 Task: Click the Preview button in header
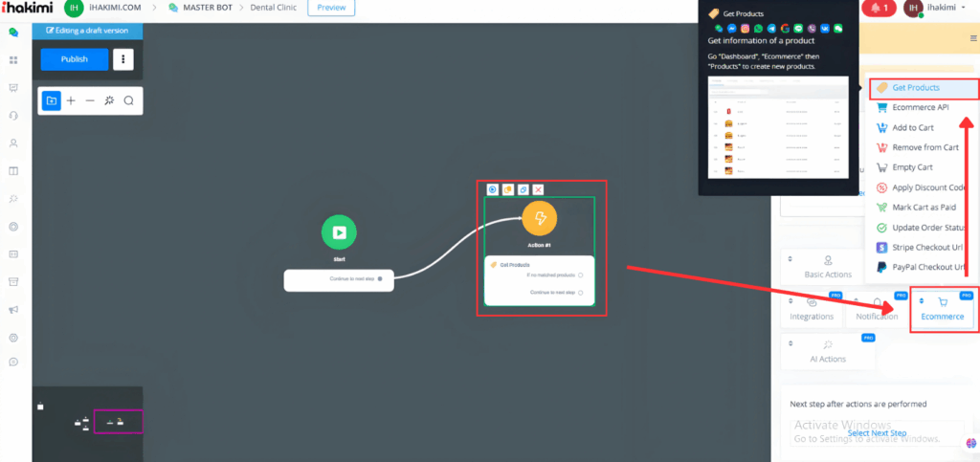tap(331, 8)
